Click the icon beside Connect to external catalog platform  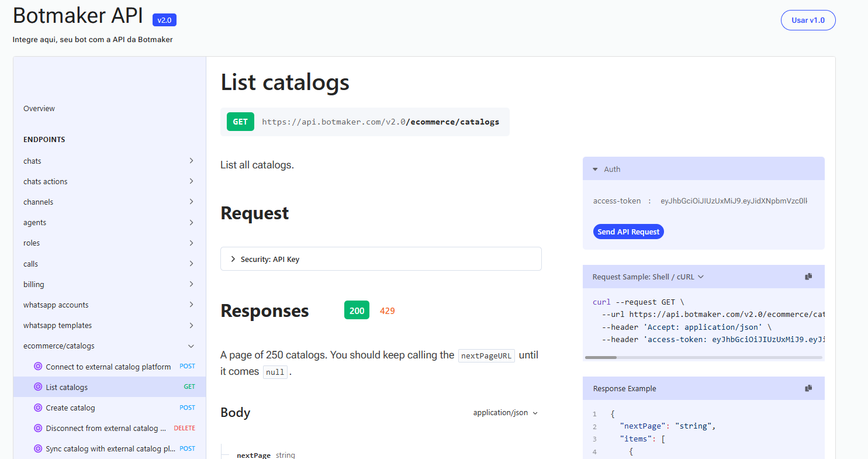tap(38, 367)
